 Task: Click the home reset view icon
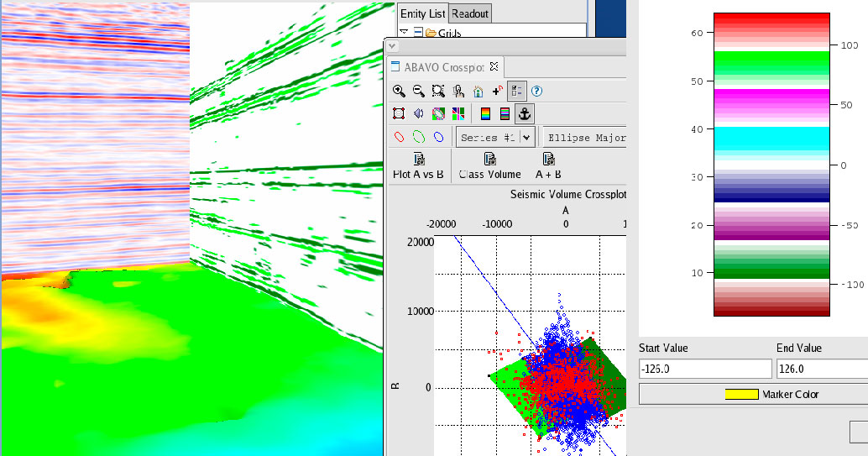pyautogui.click(x=478, y=92)
